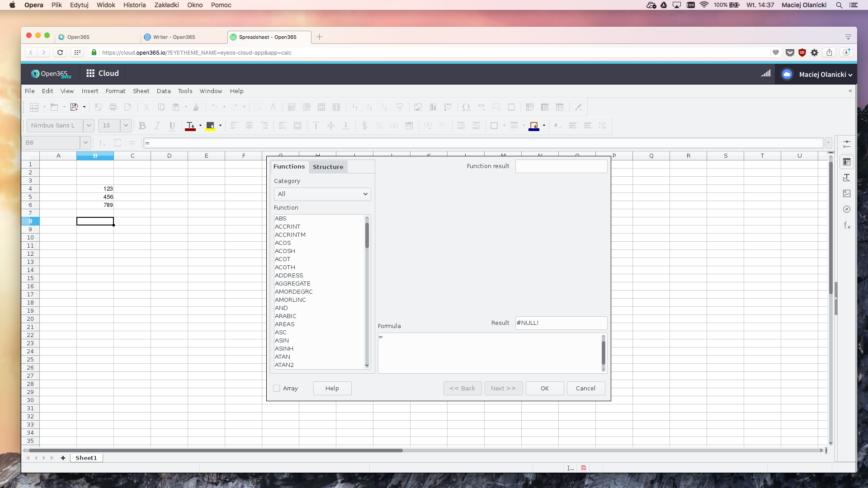Open the sidebar Gallery panel icon
The image size is (868, 488).
tap(847, 193)
